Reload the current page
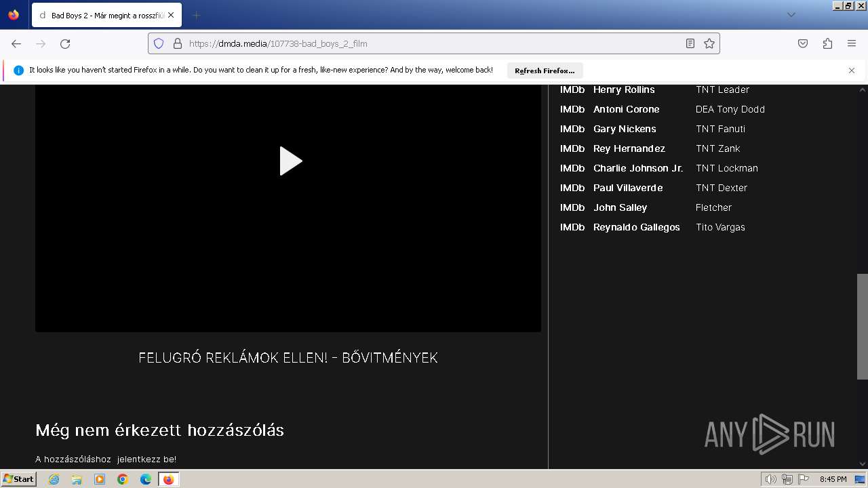 [65, 43]
